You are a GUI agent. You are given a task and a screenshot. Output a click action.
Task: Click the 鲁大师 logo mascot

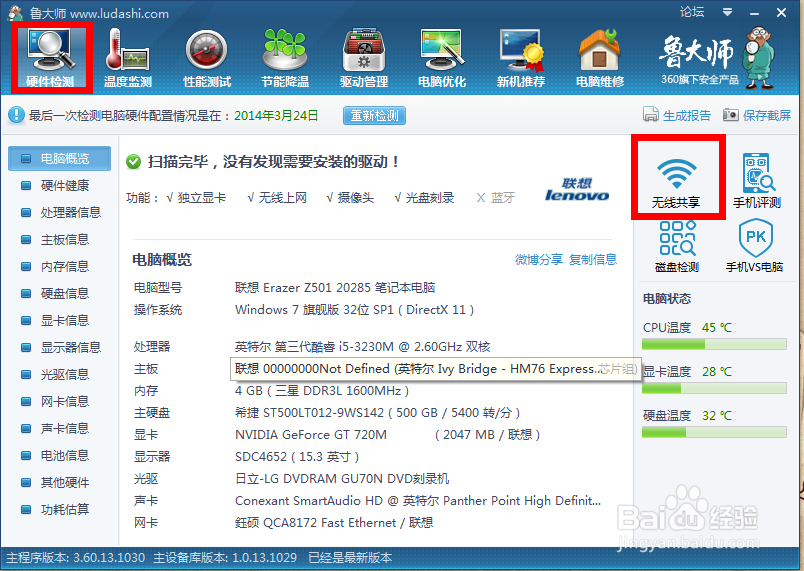760,58
